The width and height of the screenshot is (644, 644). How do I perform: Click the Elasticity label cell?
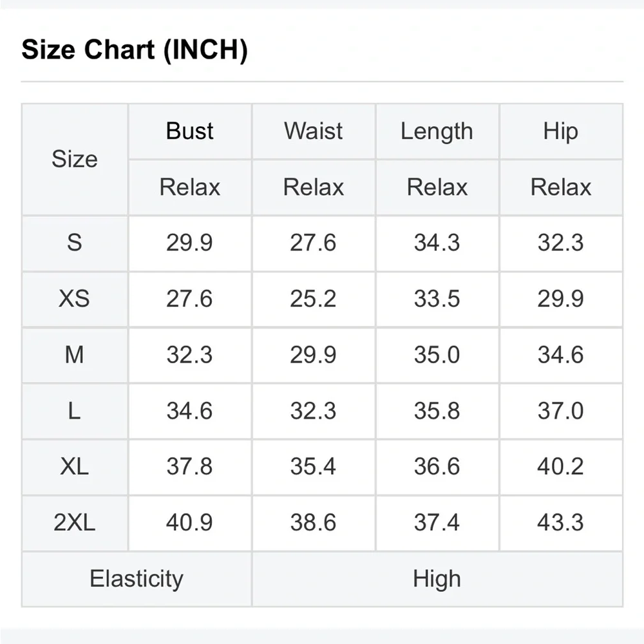tap(137, 578)
